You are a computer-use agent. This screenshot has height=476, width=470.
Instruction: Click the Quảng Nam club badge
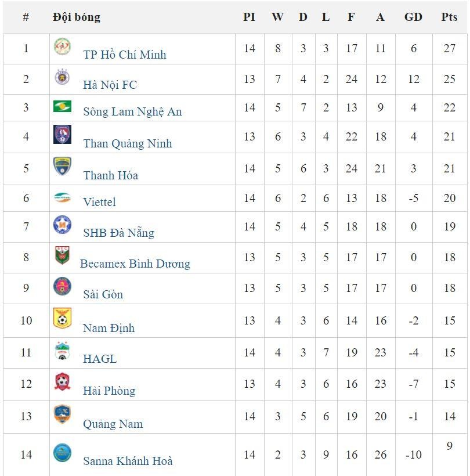pos(62,414)
